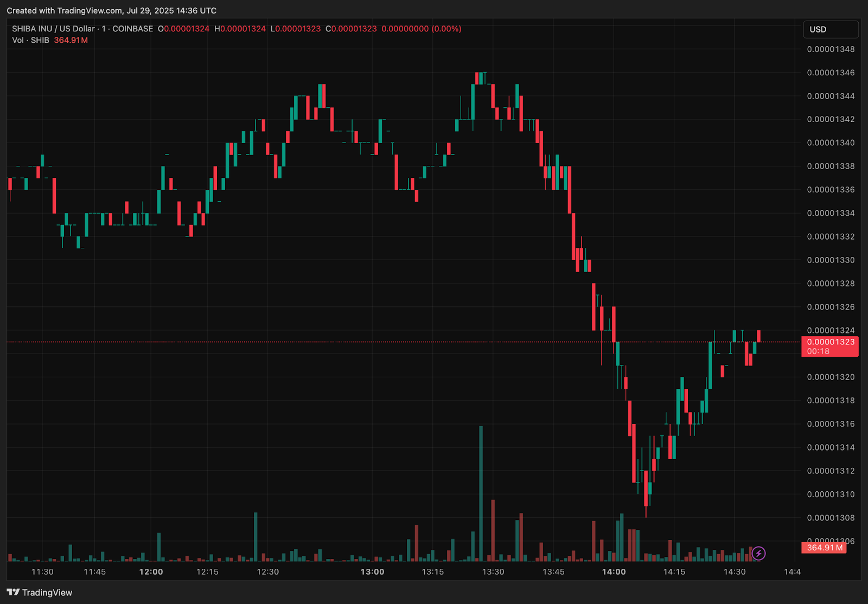The height and width of the screenshot is (604, 868).
Task: Click the tallest green volume bar before 13:30
Action: [481, 493]
